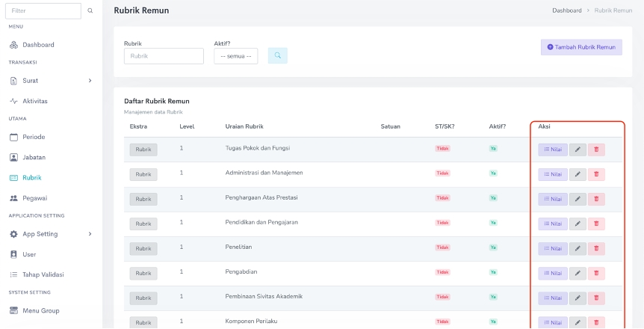Delete the Administrasi dan Manajemen rubric

point(596,174)
